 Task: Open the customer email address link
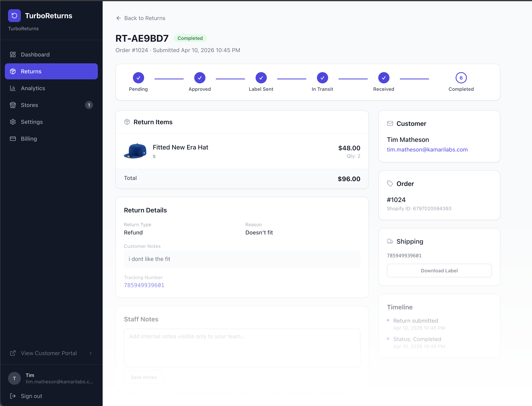427,149
